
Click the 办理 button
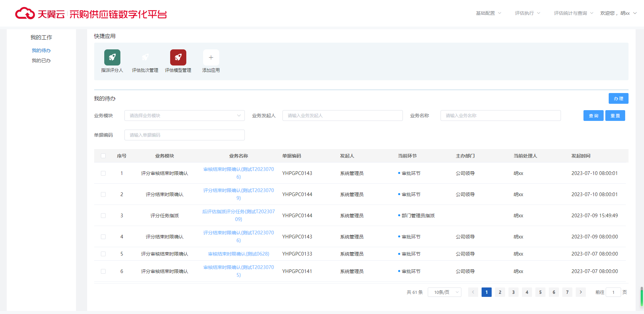618,98
